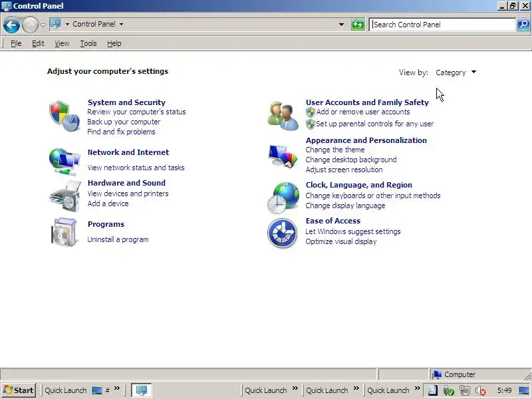The image size is (532, 399).
Task: Open Add or remove user accounts
Action: coord(363,112)
